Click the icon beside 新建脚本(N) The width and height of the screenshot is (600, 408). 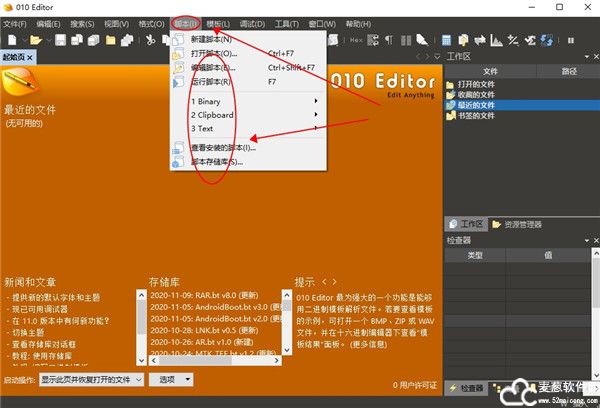(178, 39)
